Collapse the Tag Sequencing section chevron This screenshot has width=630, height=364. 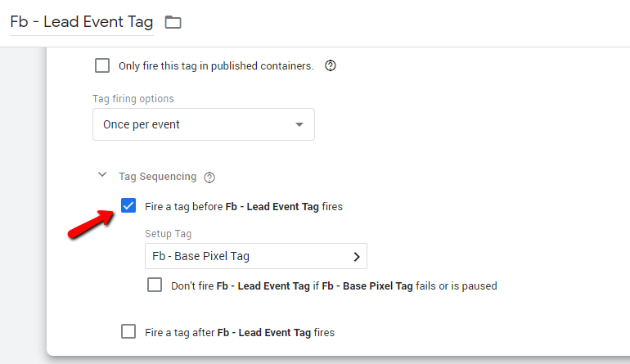[102, 175]
